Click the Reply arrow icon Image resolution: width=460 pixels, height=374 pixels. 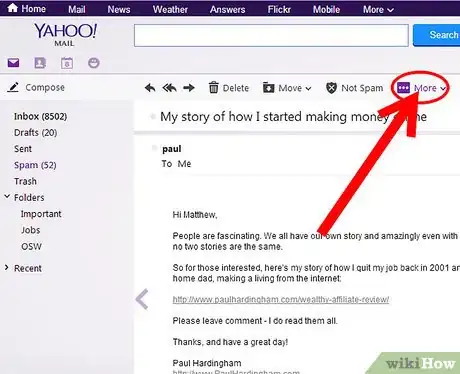click(x=150, y=88)
